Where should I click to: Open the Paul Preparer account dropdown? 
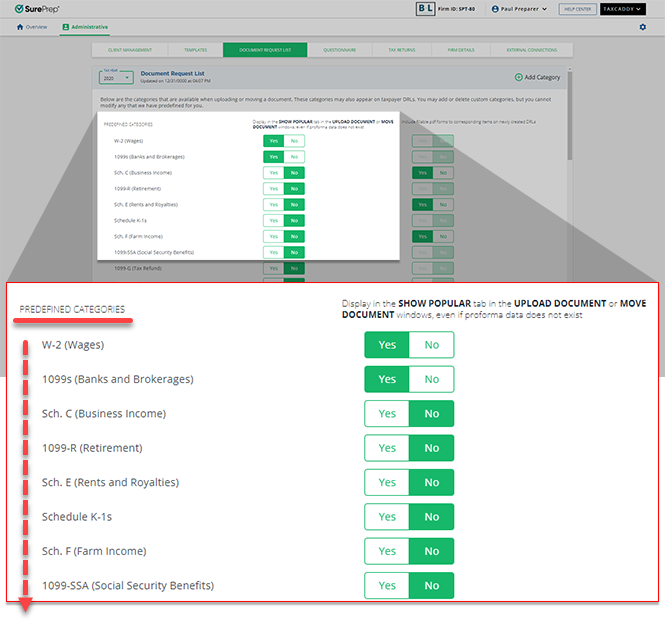pos(519,9)
